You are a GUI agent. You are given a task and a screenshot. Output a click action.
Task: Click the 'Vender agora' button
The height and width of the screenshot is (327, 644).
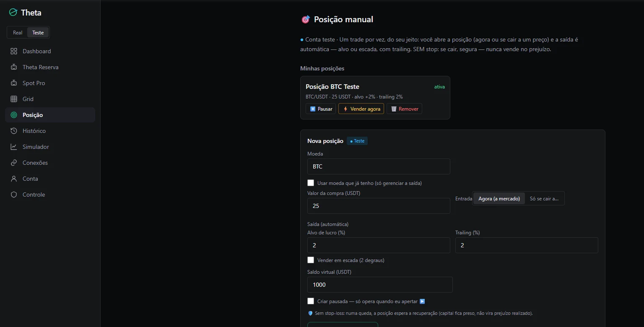click(361, 109)
